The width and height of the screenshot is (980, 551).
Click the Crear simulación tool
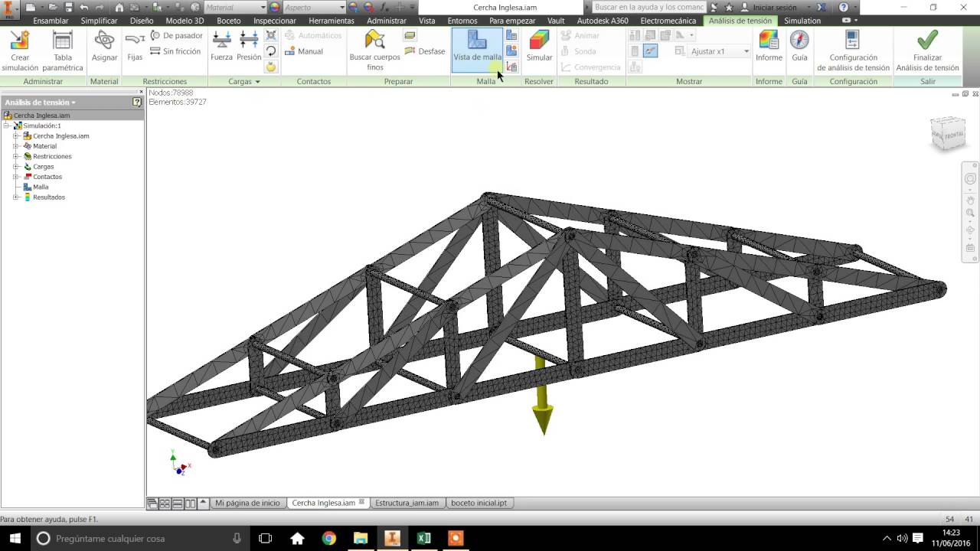pos(20,51)
